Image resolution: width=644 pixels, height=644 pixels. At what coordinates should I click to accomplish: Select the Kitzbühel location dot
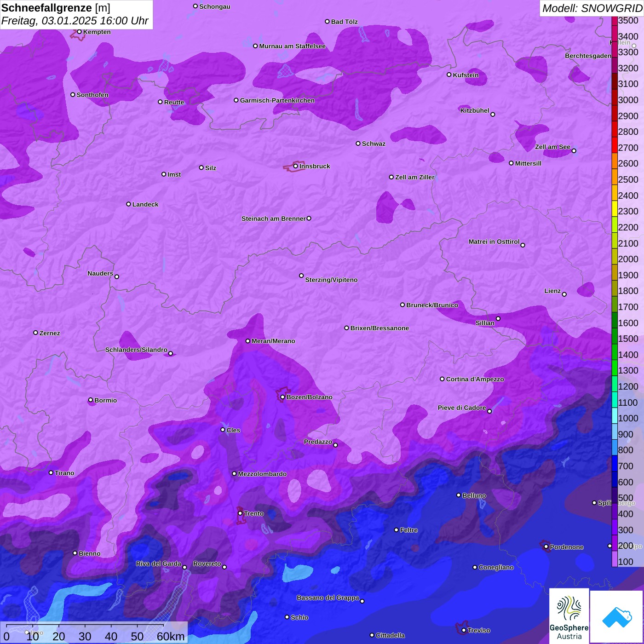coord(493,115)
